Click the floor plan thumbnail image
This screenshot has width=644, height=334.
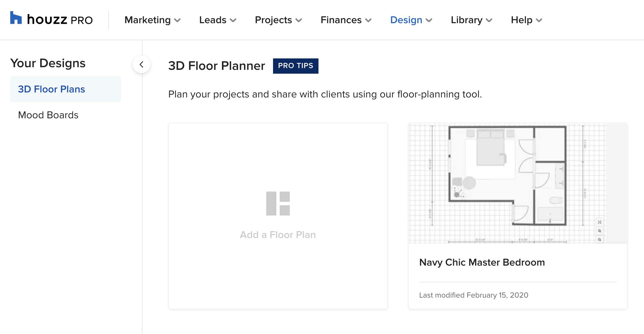517,183
